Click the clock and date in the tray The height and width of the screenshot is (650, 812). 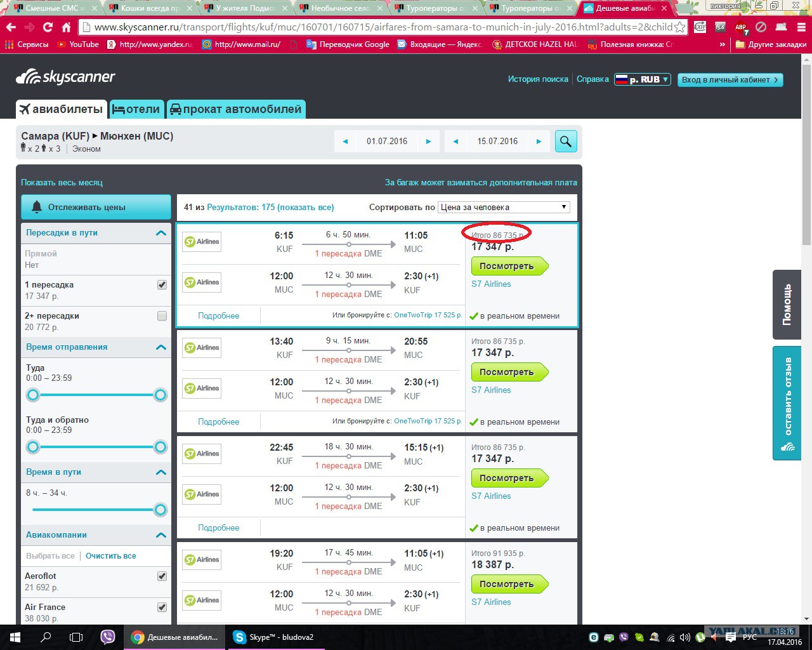785,637
